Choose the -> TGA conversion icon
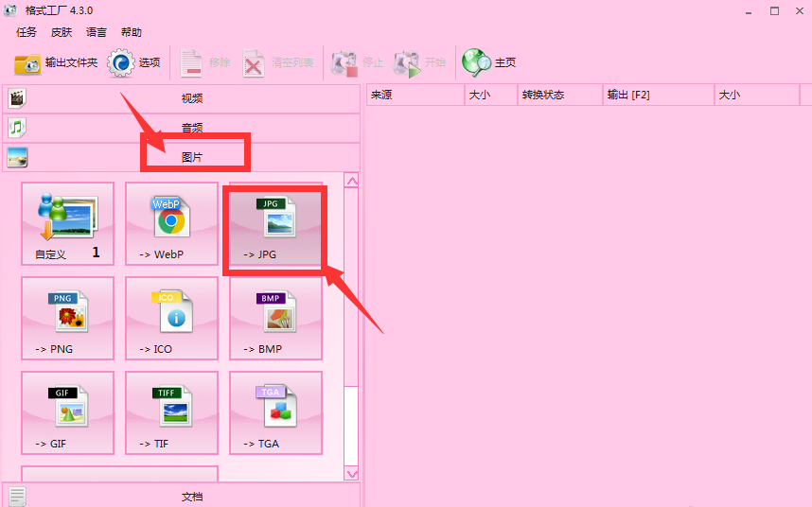 (x=276, y=412)
